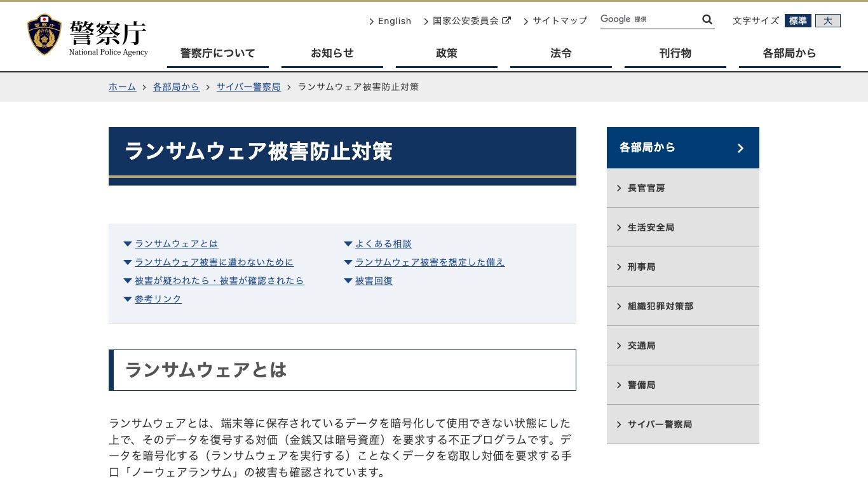Image resolution: width=868 pixels, height=488 pixels.
Task: Set text size to 標準
Action: 798,21
